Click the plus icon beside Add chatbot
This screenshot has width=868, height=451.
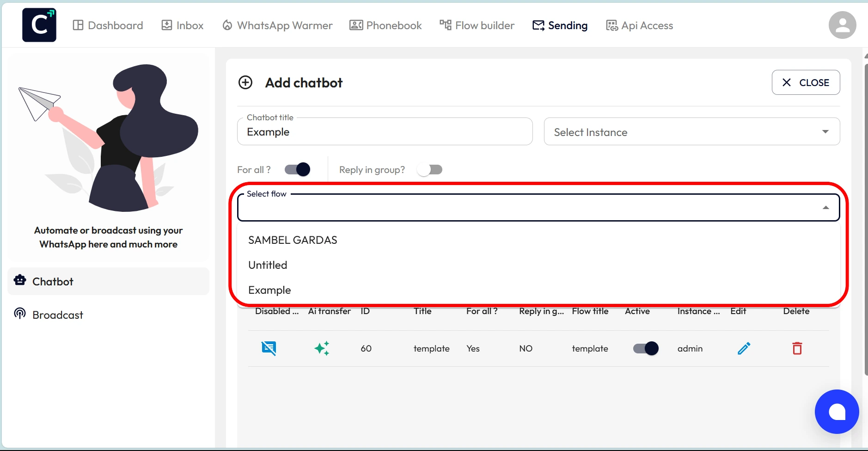(x=245, y=82)
